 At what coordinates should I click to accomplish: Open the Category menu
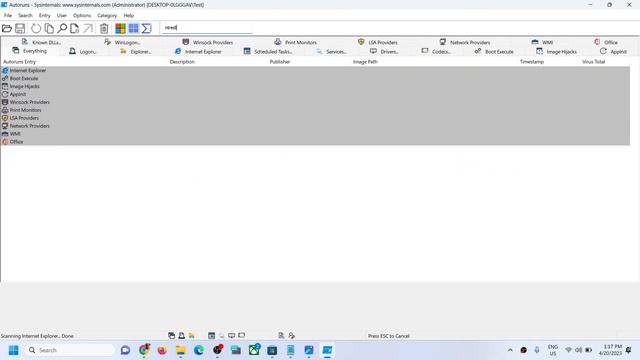(107, 16)
